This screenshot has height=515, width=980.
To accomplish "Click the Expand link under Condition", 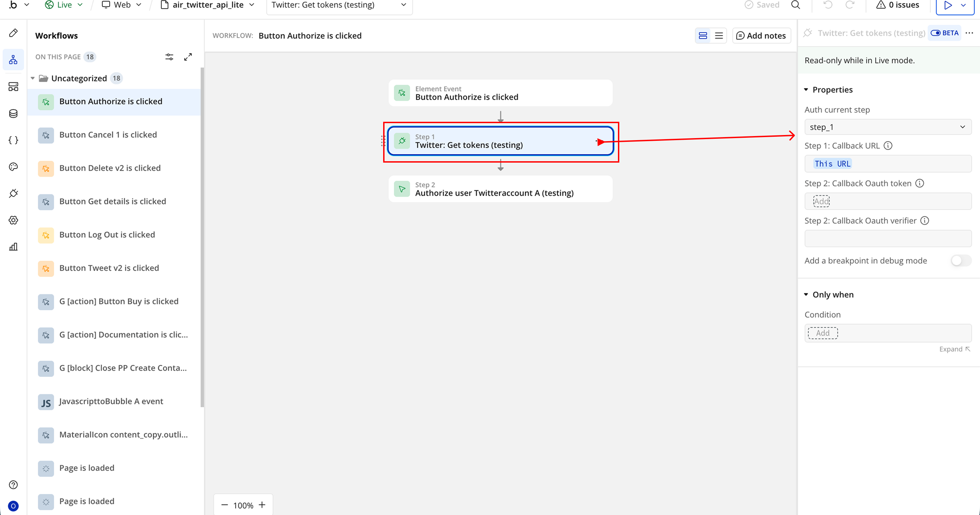I will [954, 349].
